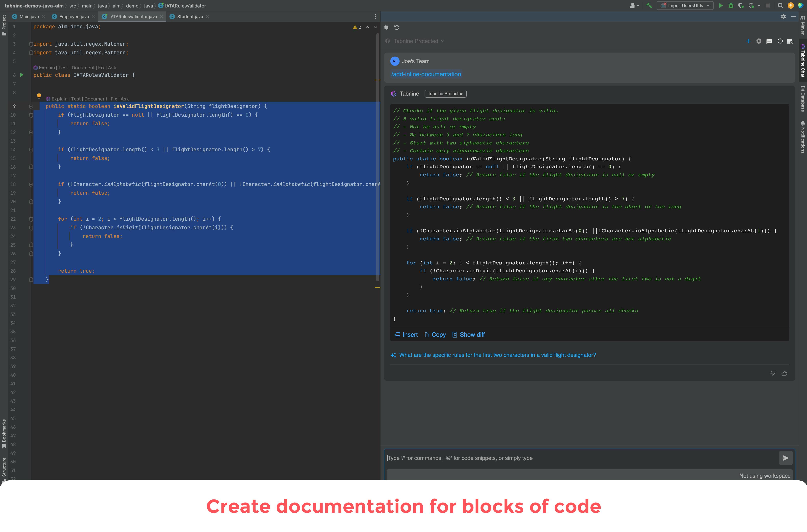This screenshot has width=807, height=532.
Task: Click Fix above the IATARulesValidator class
Action: (101, 68)
